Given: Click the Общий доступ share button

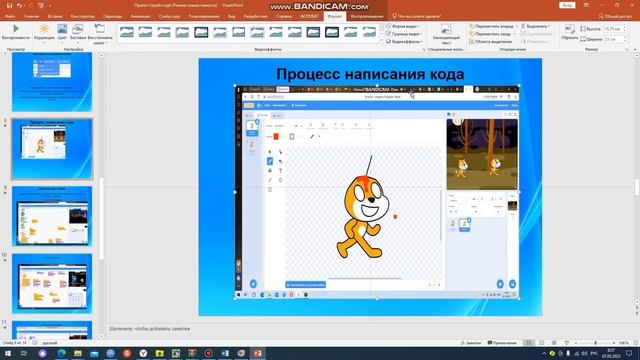Looking at the screenshot, I should (616, 16).
